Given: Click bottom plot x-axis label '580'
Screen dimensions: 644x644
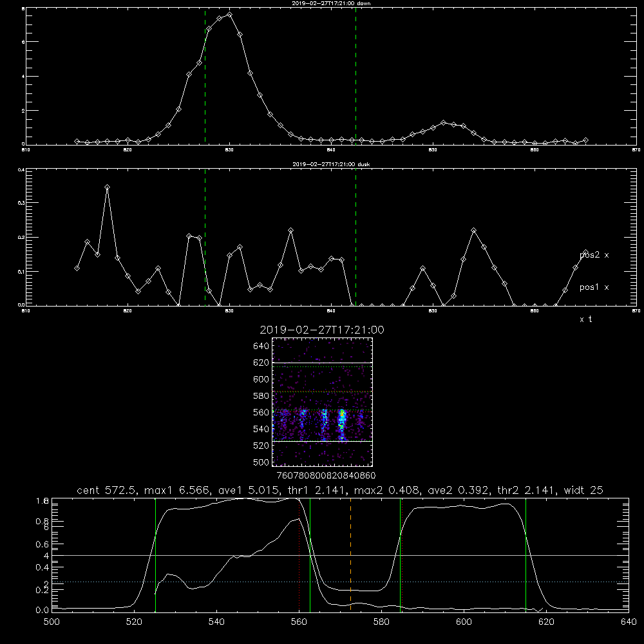Looking at the screenshot, I should pyautogui.click(x=381, y=622).
